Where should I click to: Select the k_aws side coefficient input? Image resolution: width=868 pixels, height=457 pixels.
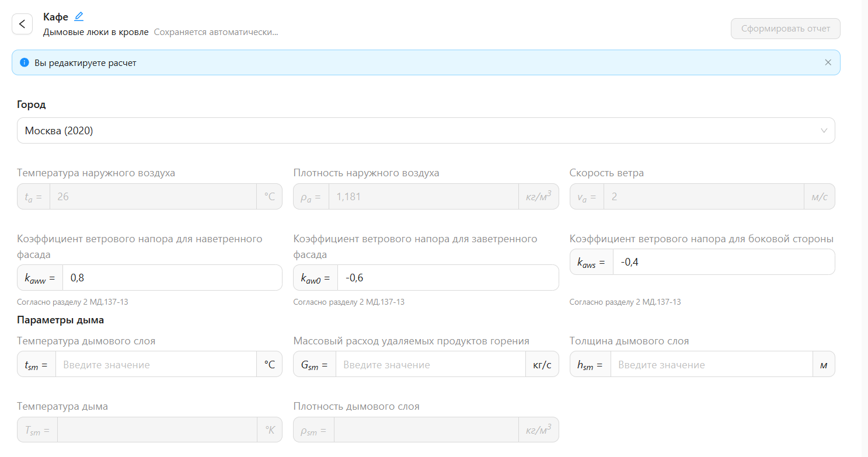pos(723,262)
